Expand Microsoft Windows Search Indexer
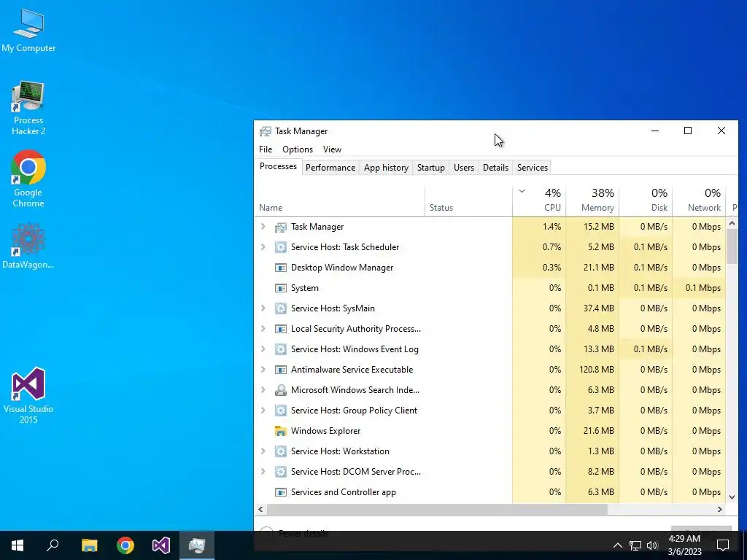747x560 pixels. click(263, 390)
